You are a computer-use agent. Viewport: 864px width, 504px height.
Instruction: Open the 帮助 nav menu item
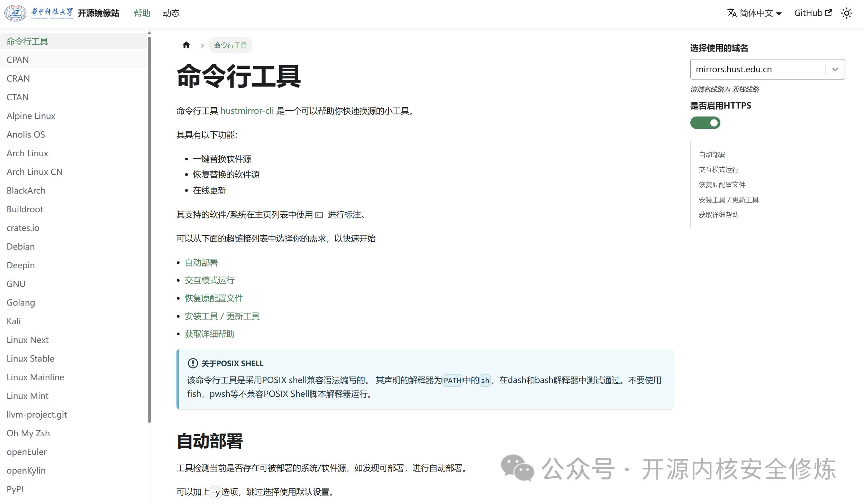pos(142,13)
